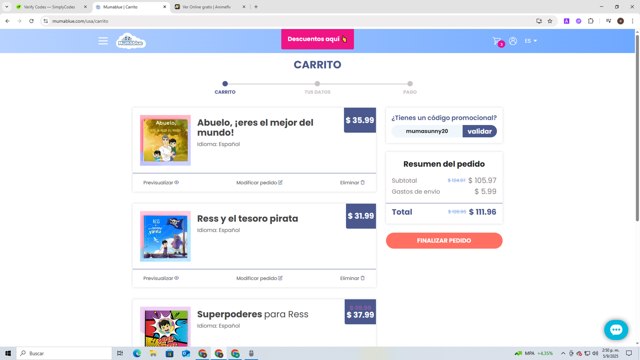640x360 pixels.
Task: Click the Descuentos aquí banner button
Action: [317, 39]
